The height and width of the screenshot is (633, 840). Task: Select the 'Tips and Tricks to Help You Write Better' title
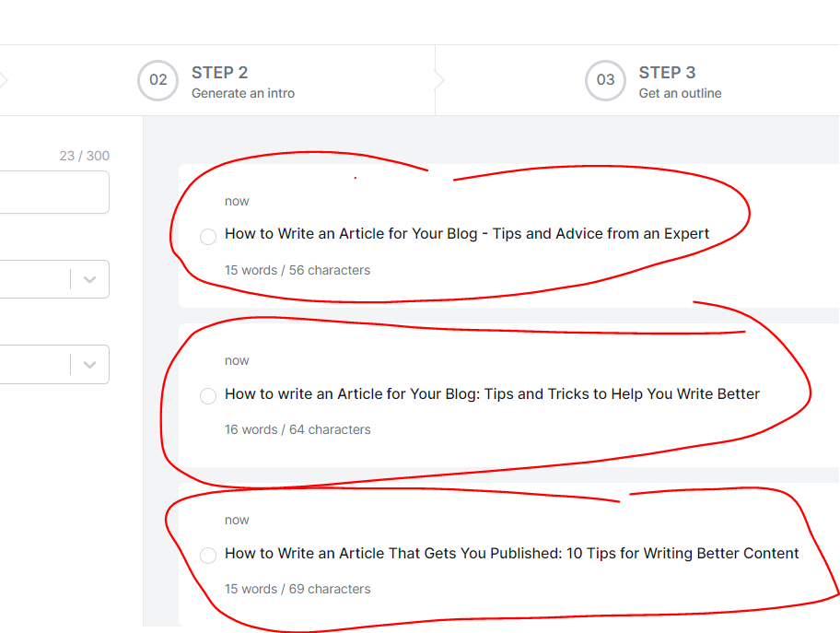point(208,395)
